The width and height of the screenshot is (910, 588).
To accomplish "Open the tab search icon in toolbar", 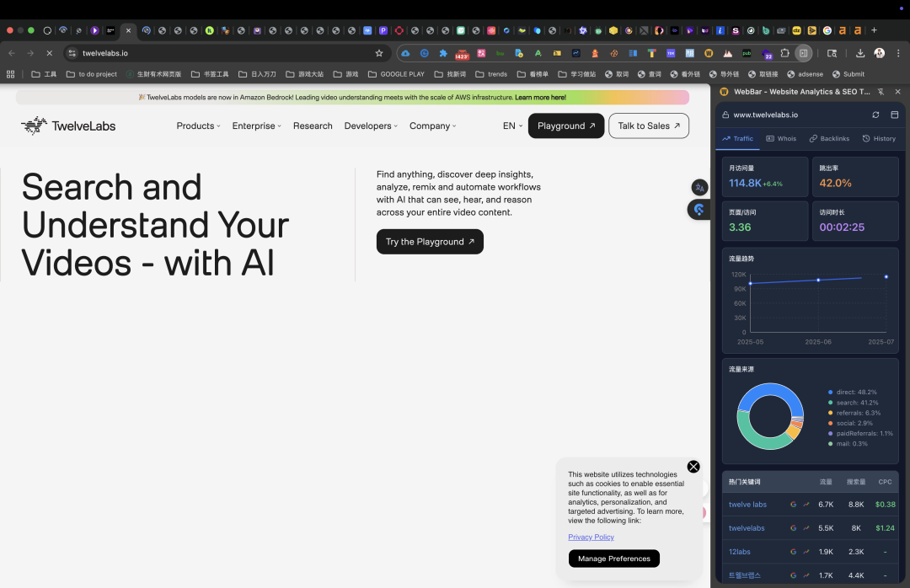I will point(832,53).
